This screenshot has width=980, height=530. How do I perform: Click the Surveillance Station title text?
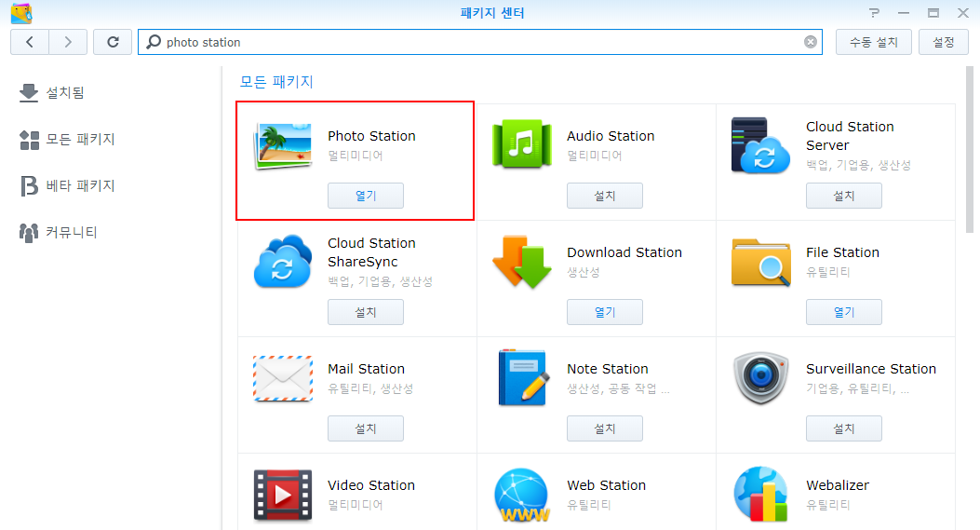point(870,369)
